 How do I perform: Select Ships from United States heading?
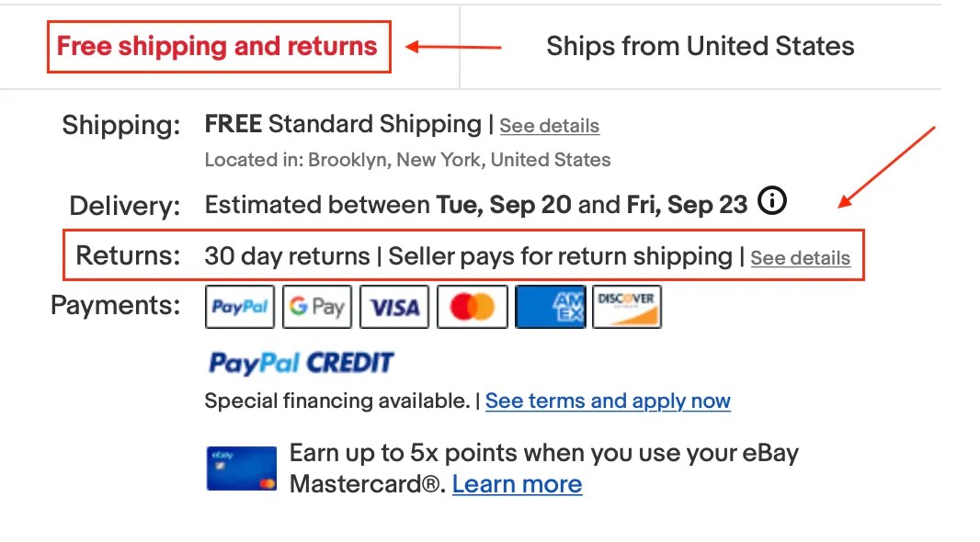click(700, 47)
